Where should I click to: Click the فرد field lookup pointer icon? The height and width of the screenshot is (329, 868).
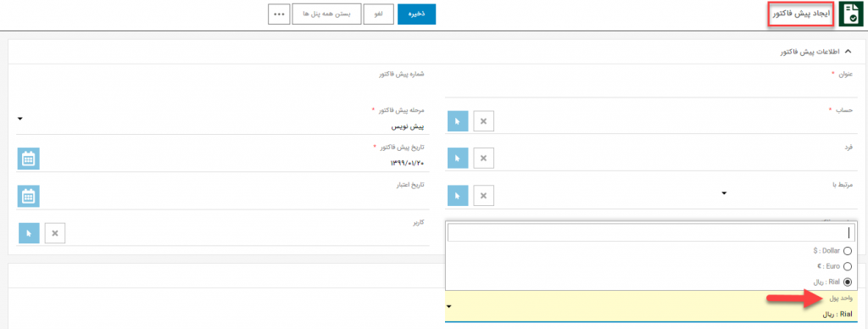458,159
